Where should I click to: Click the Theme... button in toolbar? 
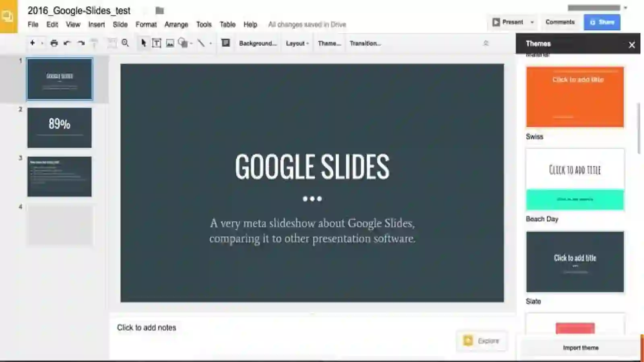(x=329, y=43)
